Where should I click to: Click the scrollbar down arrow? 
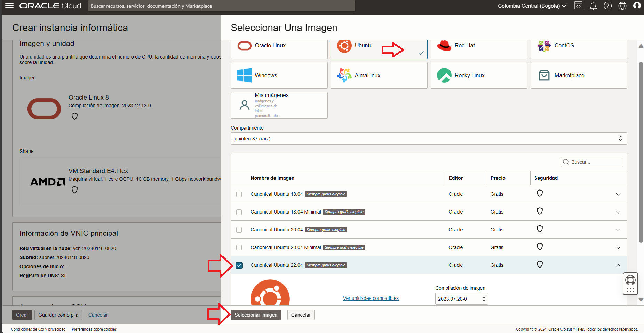[641, 300]
